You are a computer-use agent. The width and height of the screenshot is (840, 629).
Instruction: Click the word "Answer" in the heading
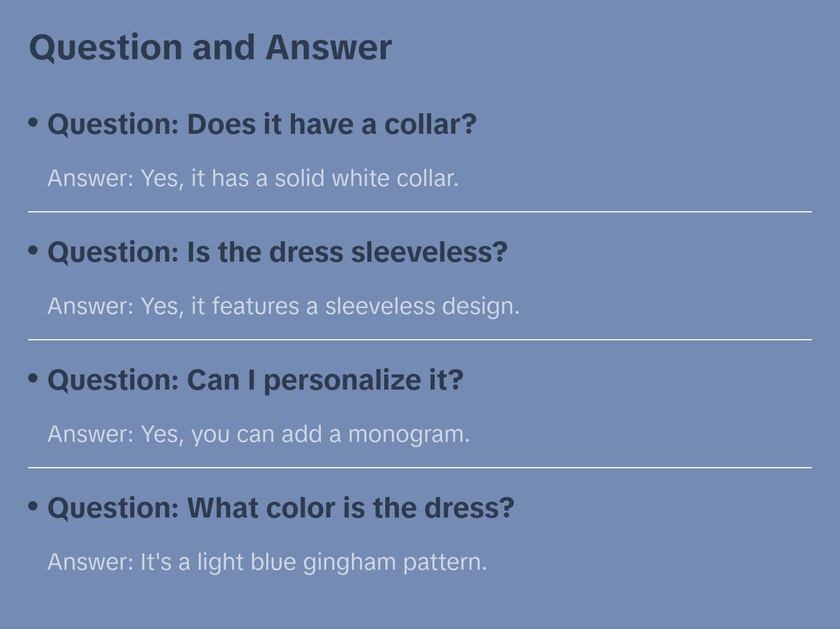click(328, 47)
